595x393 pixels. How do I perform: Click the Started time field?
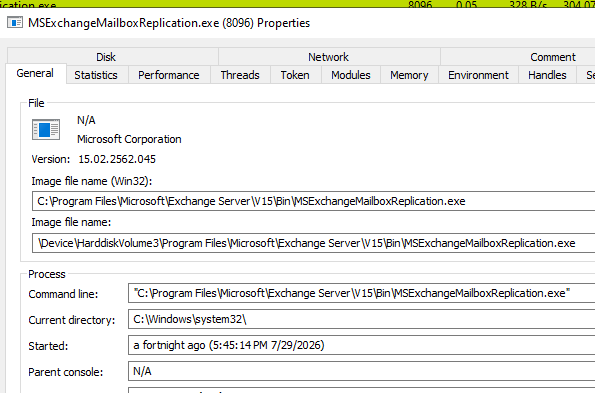point(362,345)
